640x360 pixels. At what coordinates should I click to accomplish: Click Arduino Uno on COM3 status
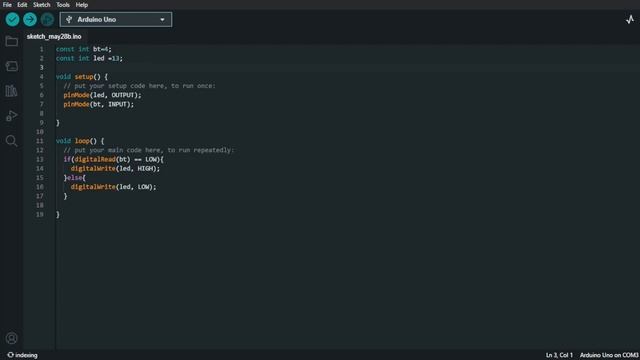[609, 355]
